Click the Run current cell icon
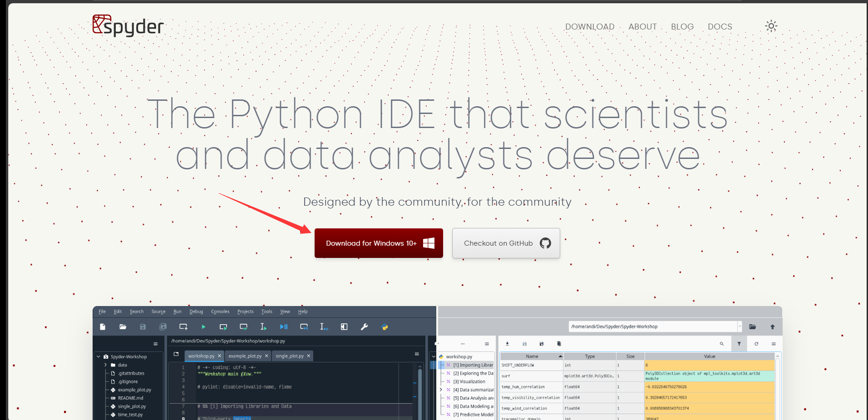868x420 pixels. pyautogui.click(x=223, y=326)
